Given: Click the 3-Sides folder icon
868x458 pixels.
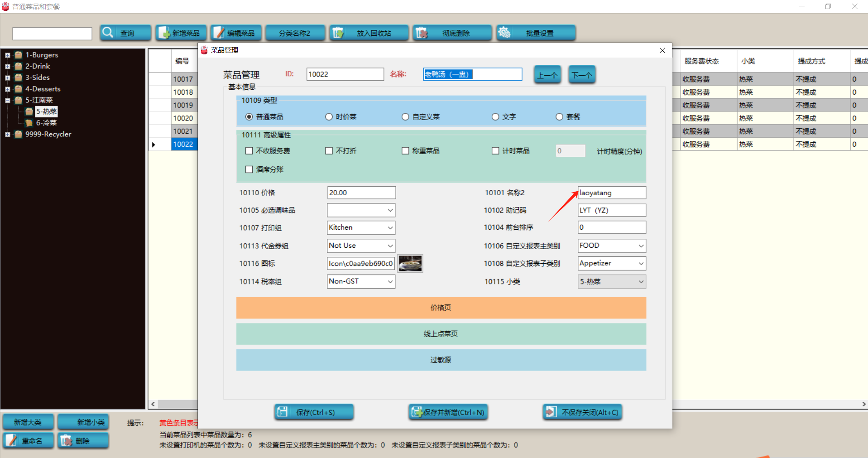Looking at the screenshot, I should [19, 77].
